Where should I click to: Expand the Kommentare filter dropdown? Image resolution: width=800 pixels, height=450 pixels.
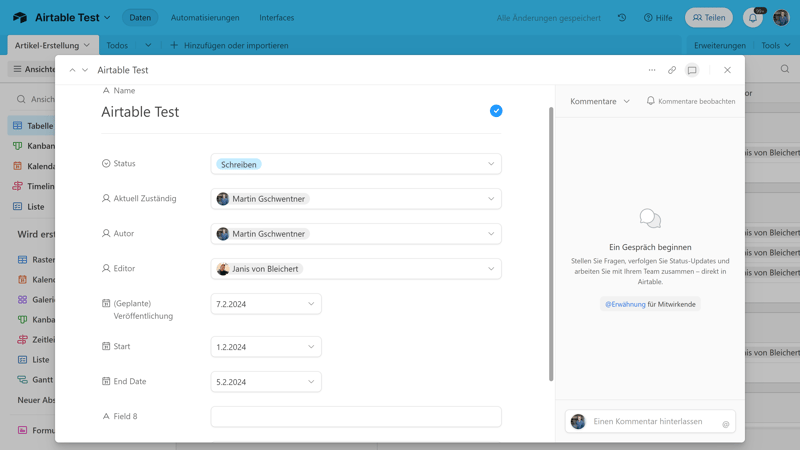pos(600,101)
